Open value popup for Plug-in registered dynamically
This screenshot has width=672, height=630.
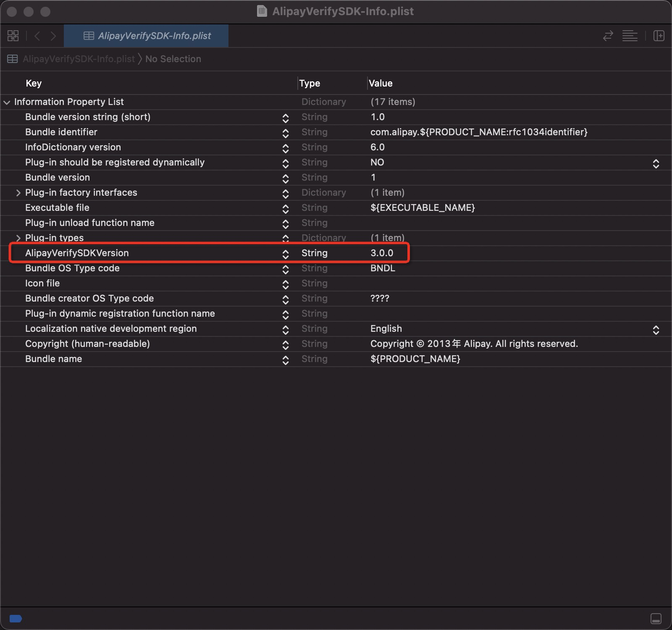pyautogui.click(x=656, y=163)
